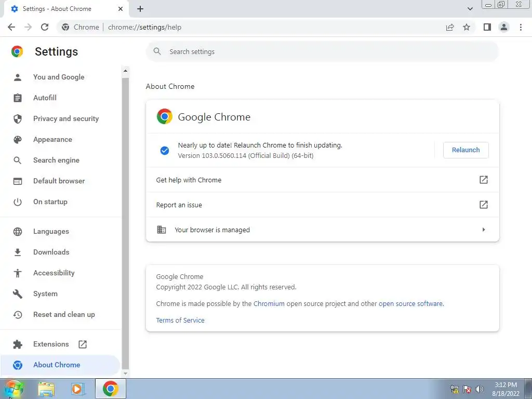This screenshot has height=399, width=532.
Task: Select the Settings - About Chrome tab
Action: coord(66,9)
